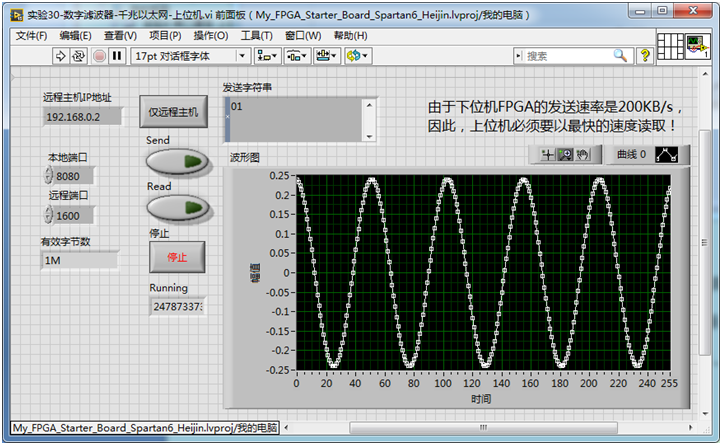Click the red 停止 stop button
Screen dimensions: 722x445
tap(177, 257)
